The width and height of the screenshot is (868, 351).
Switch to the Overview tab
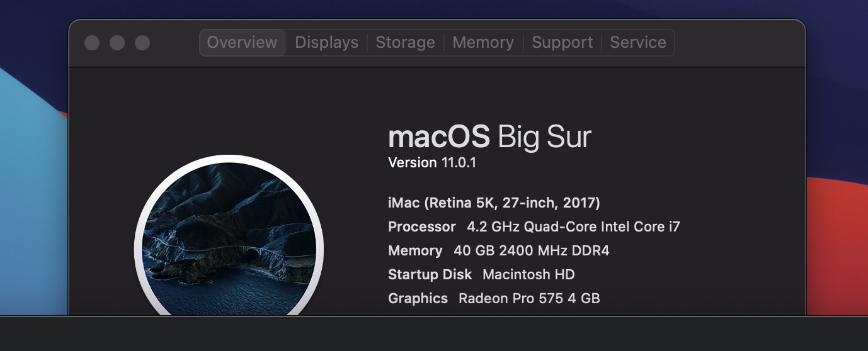tap(243, 43)
